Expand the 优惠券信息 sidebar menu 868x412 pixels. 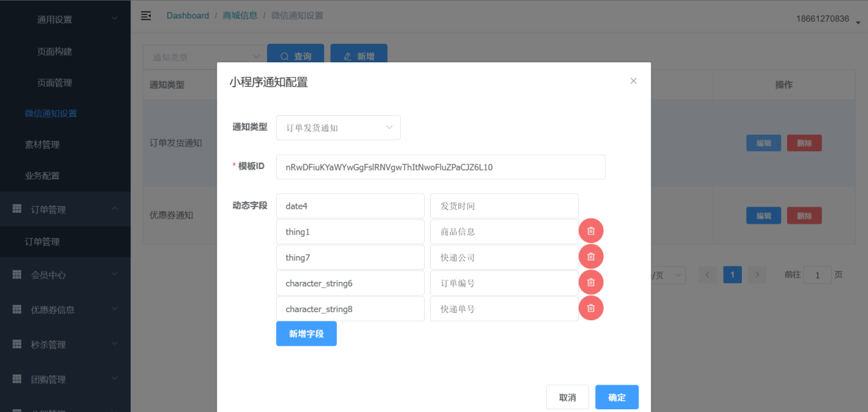coord(65,309)
